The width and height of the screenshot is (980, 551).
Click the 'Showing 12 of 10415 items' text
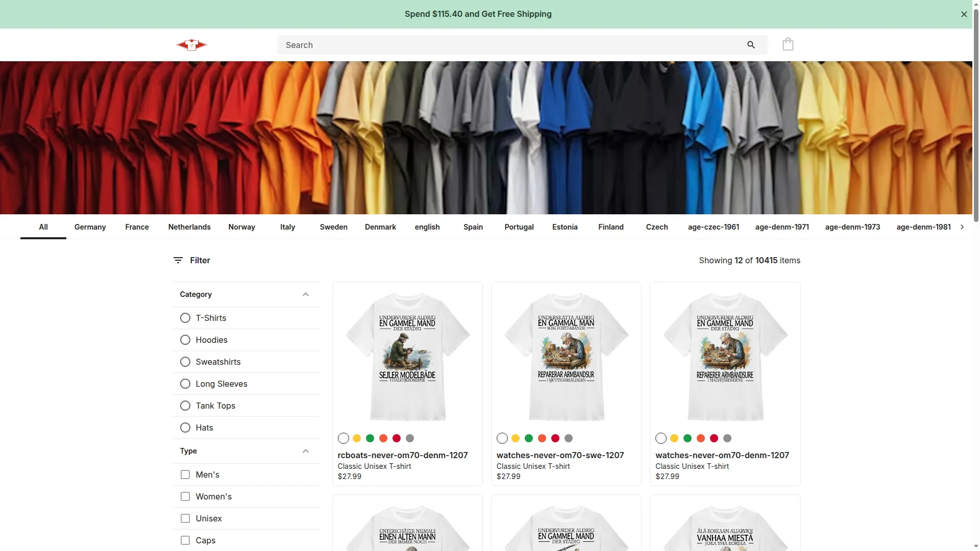[x=749, y=260]
